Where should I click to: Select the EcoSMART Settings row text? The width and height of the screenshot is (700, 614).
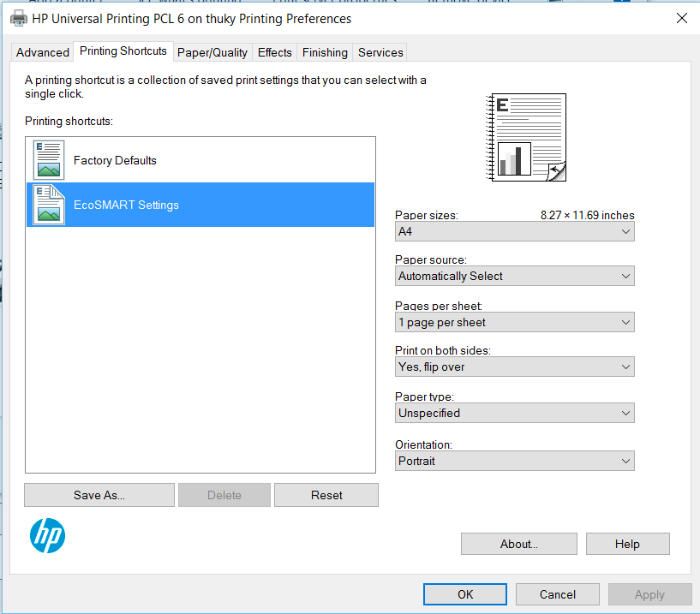coord(126,205)
